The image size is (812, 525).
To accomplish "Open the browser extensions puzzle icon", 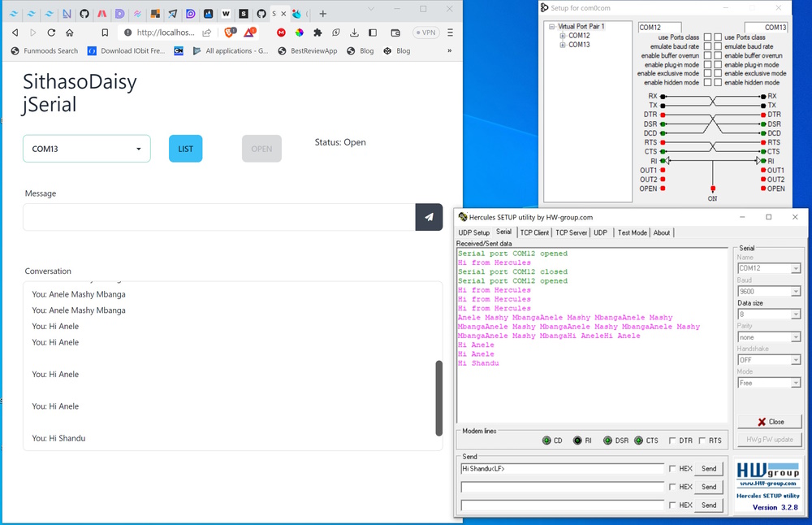I will (x=317, y=33).
